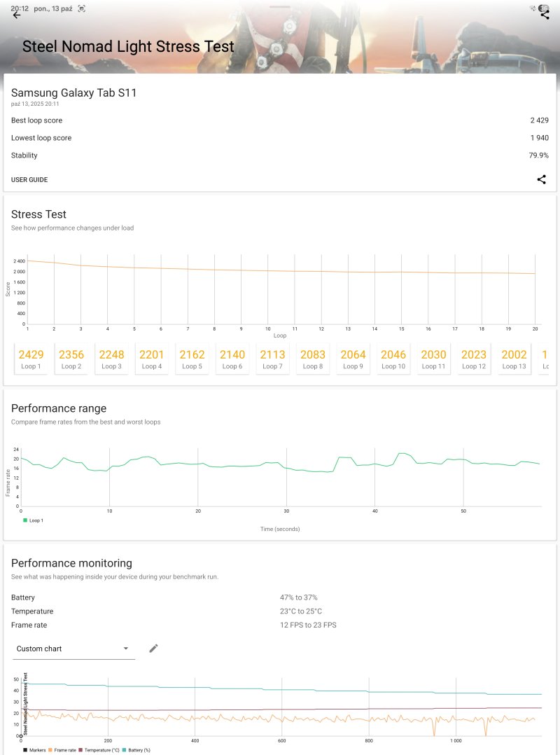Click the pencil icon to edit custom chart

tap(153, 649)
